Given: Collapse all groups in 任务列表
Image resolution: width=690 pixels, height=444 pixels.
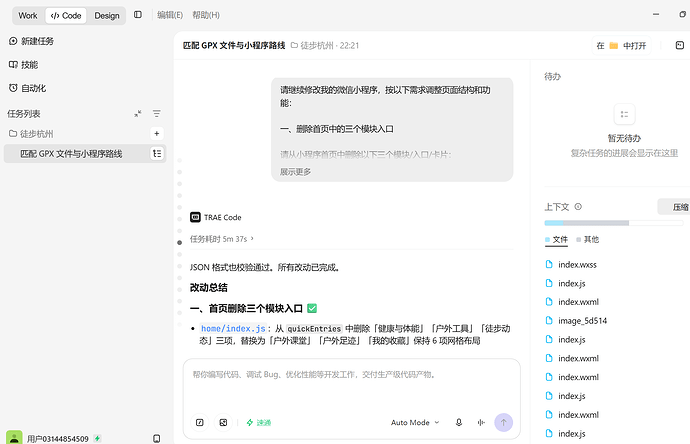Looking at the screenshot, I should 138,114.
